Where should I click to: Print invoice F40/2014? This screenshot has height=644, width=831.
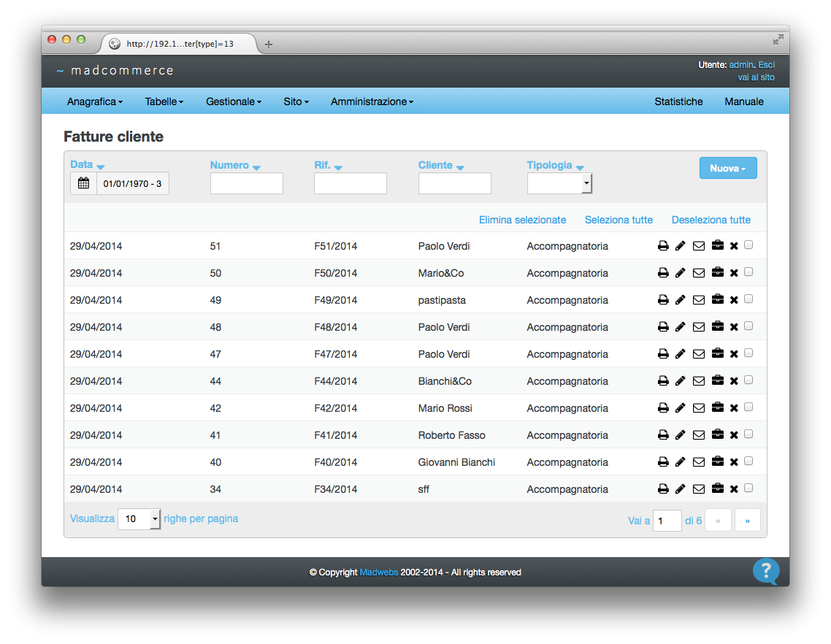pos(663,462)
